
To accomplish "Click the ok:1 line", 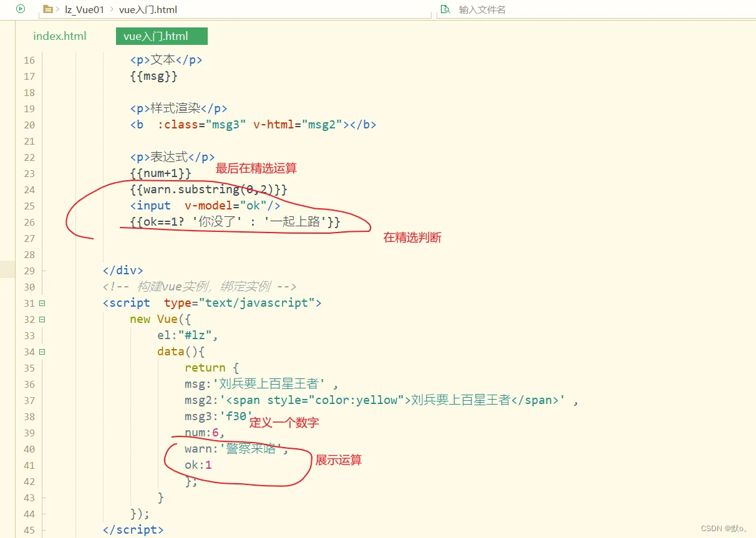I will 198,465.
